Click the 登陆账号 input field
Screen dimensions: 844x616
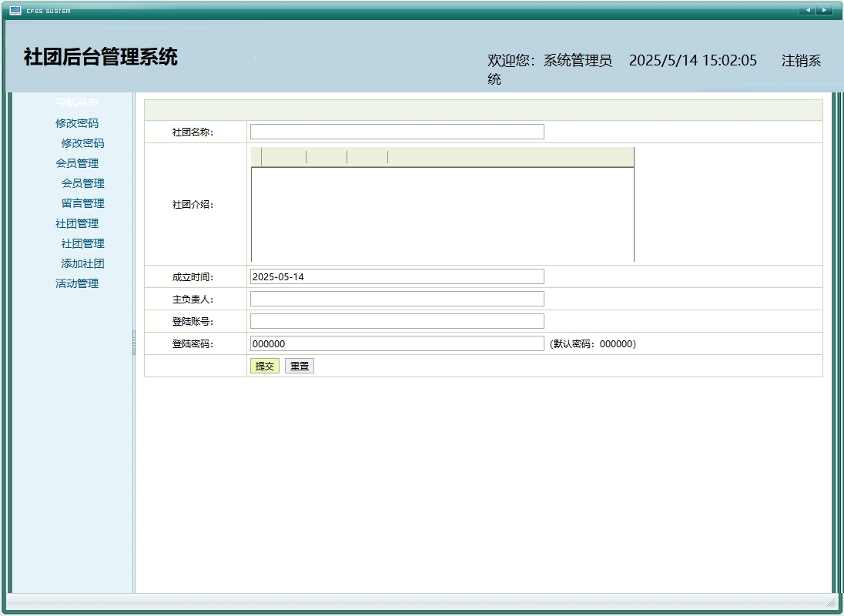click(x=396, y=320)
